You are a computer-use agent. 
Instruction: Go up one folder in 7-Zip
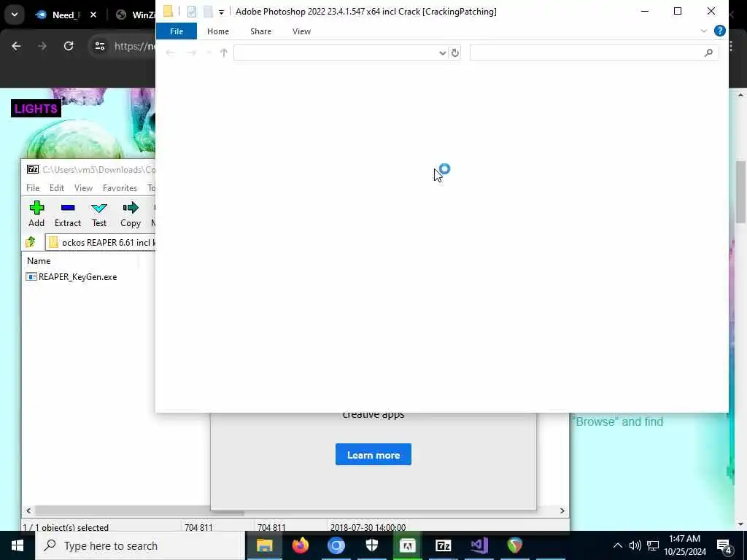(x=31, y=242)
